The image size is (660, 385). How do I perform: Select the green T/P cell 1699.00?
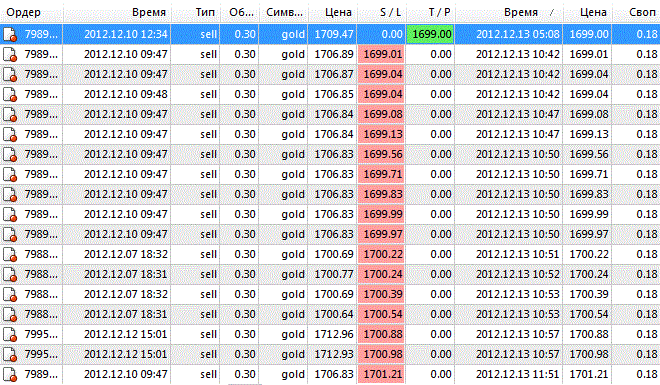[431, 34]
